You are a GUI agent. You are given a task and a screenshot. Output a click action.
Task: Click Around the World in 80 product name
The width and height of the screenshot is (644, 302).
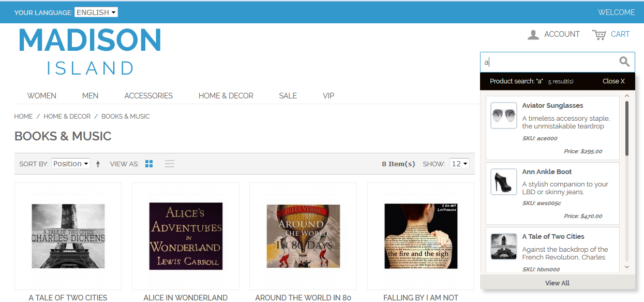pos(303,298)
